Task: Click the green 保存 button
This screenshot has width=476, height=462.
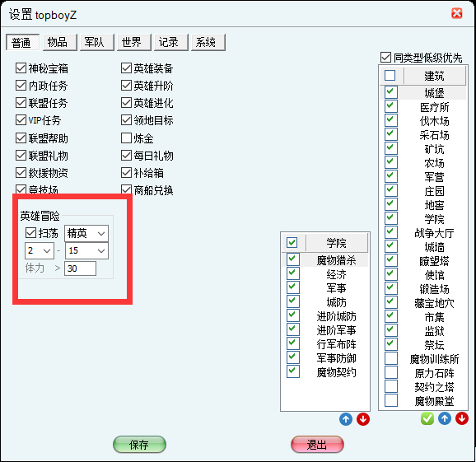Action: 139,445
